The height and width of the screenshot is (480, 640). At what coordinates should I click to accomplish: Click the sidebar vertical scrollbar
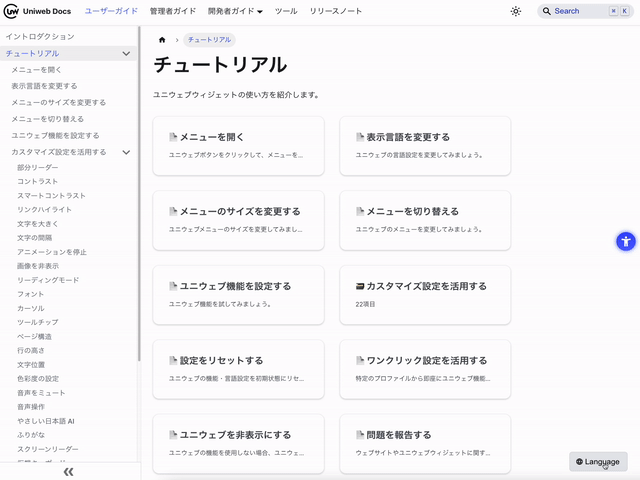pyautogui.click(x=139, y=194)
